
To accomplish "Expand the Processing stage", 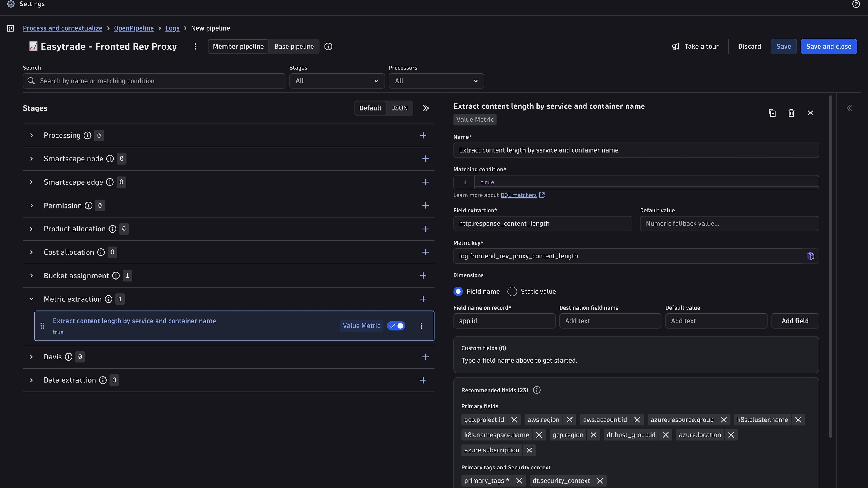I will 31,135.
